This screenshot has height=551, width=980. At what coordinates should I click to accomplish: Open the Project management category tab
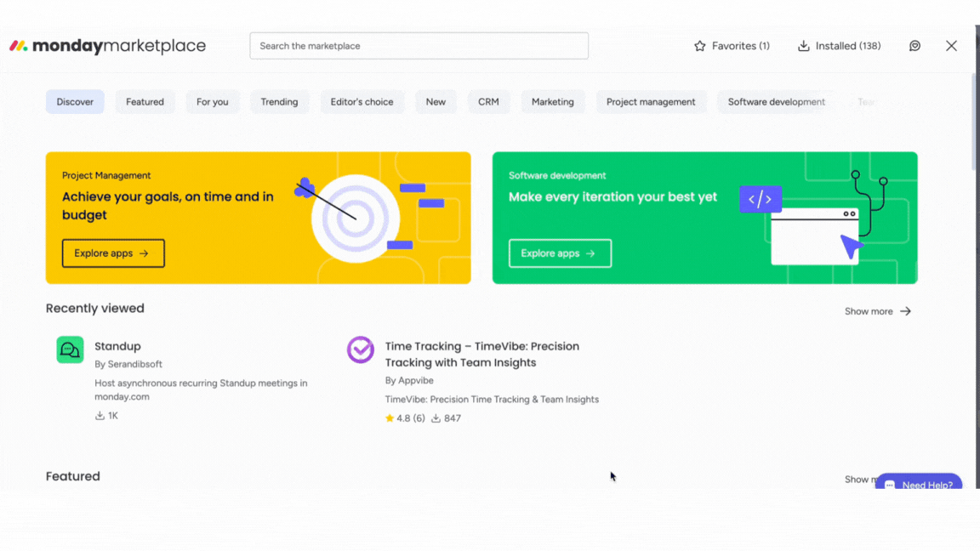coord(651,102)
